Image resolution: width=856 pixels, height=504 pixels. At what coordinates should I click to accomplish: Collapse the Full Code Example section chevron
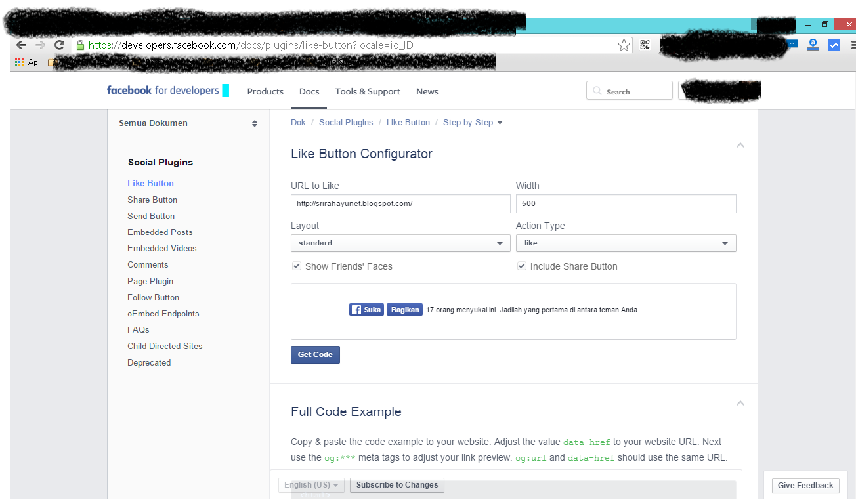tap(740, 403)
